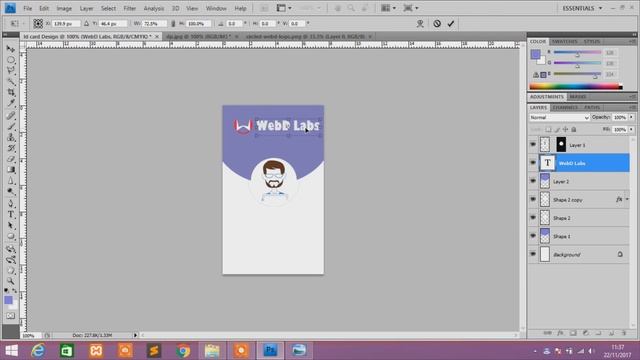This screenshot has width=640, height=360.
Task: Hide Shape 2 copy layer
Action: 533,200
